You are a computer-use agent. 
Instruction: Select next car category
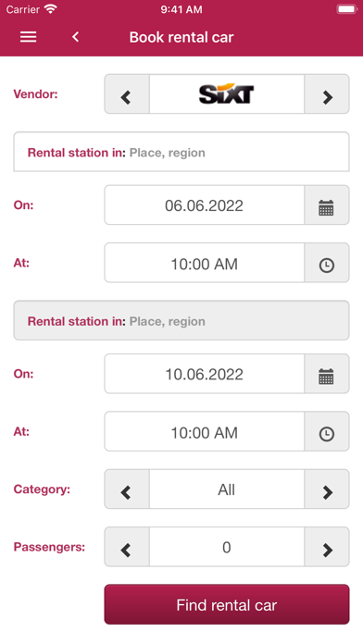[x=327, y=489]
